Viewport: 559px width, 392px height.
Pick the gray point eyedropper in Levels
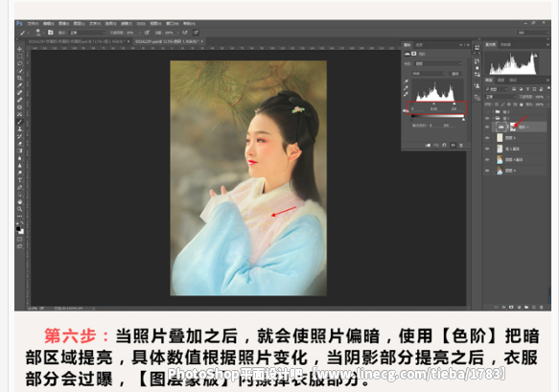406,88
